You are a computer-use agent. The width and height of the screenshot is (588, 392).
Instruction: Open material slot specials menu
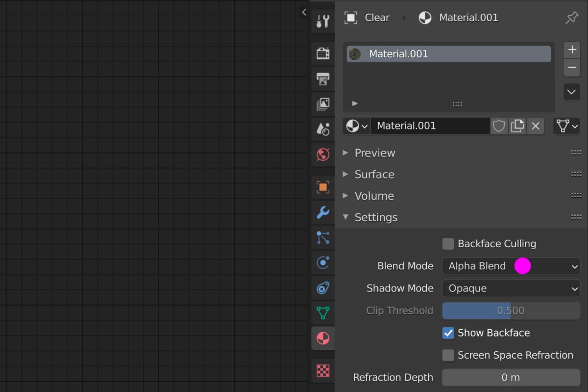coord(572,92)
